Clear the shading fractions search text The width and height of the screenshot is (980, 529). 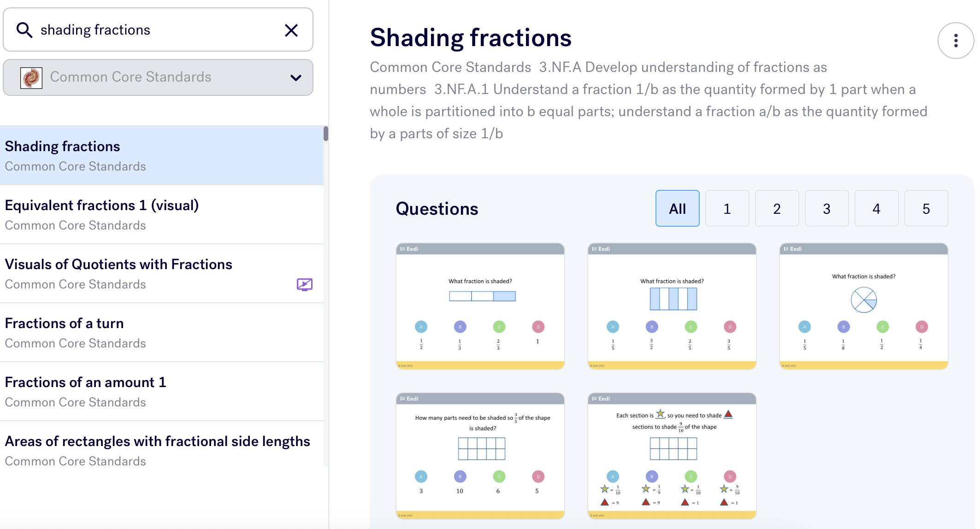click(291, 30)
